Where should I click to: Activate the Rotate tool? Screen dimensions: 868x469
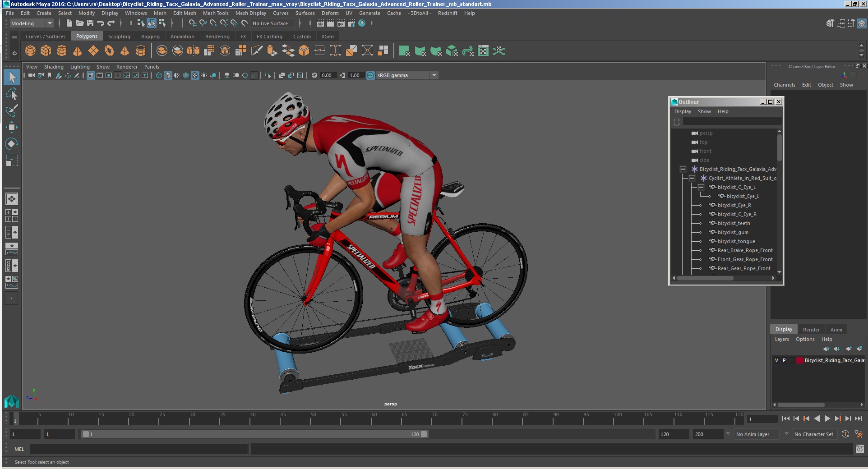point(12,144)
